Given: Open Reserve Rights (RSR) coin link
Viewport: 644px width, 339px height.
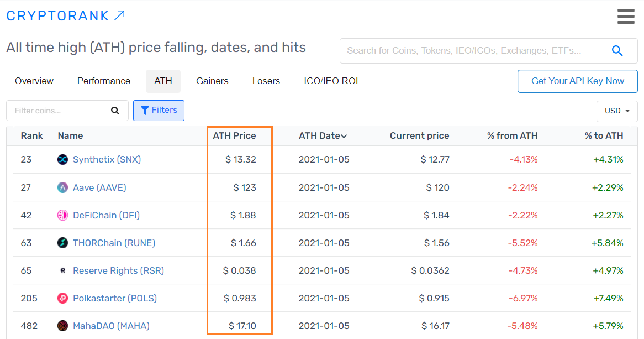Looking at the screenshot, I should (118, 271).
